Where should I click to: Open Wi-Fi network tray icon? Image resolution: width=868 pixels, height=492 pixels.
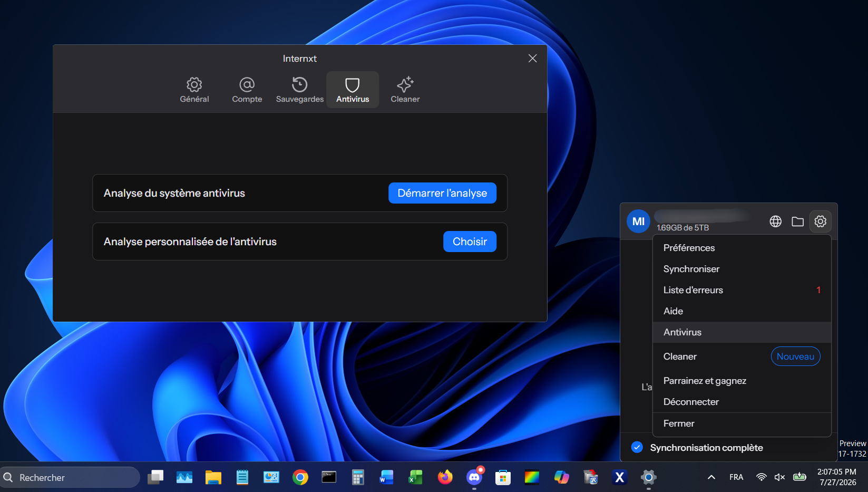pyautogui.click(x=761, y=477)
